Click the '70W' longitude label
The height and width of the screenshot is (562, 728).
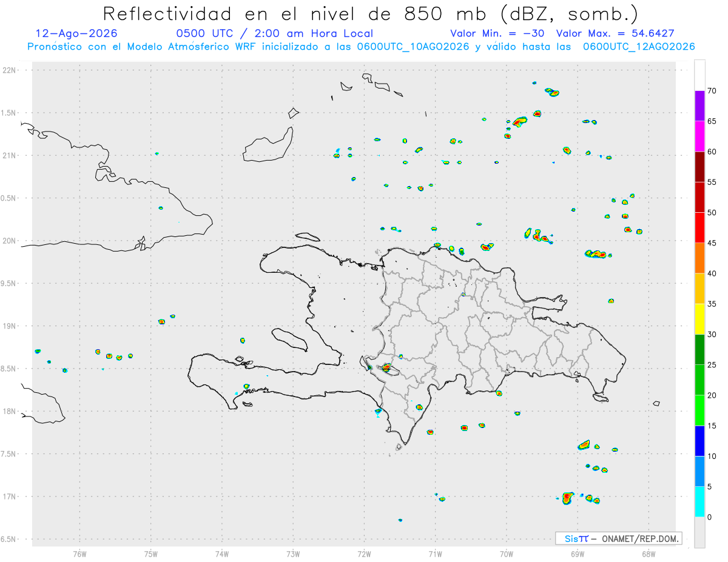coord(507,554)
